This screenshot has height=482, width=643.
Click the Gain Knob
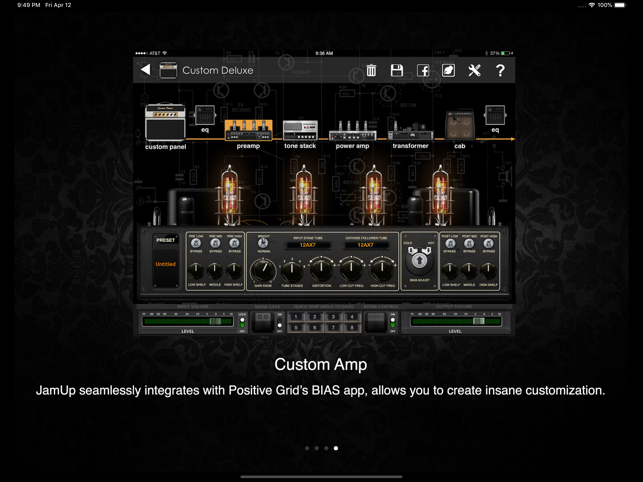263,270
